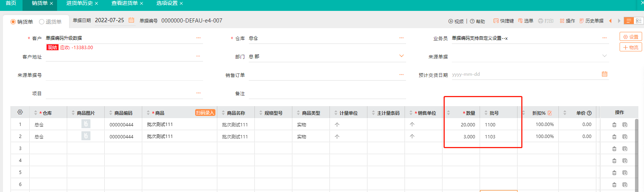Image resolution: width=644 pixels, height=192 pixels.
Task: Click the 设置 settings button
Action: coord(630,37)
